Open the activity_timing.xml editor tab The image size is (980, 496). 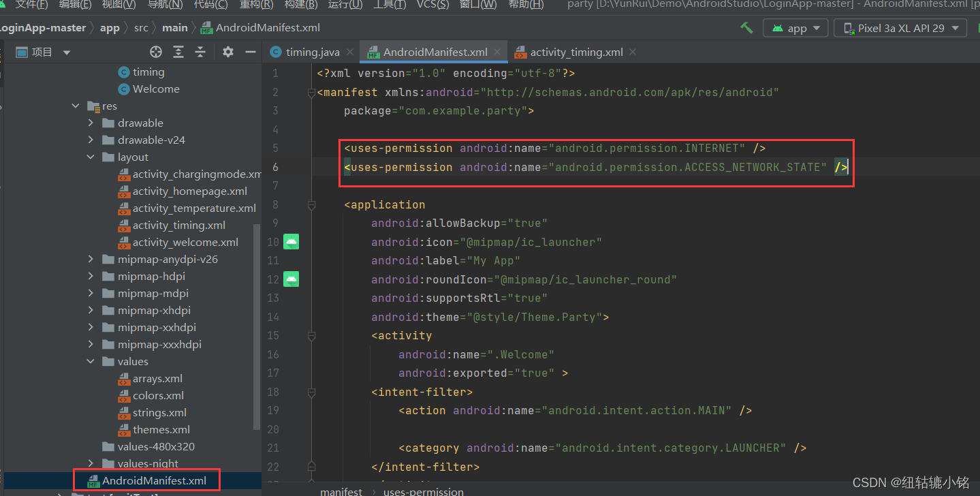[x=575, y=51]
